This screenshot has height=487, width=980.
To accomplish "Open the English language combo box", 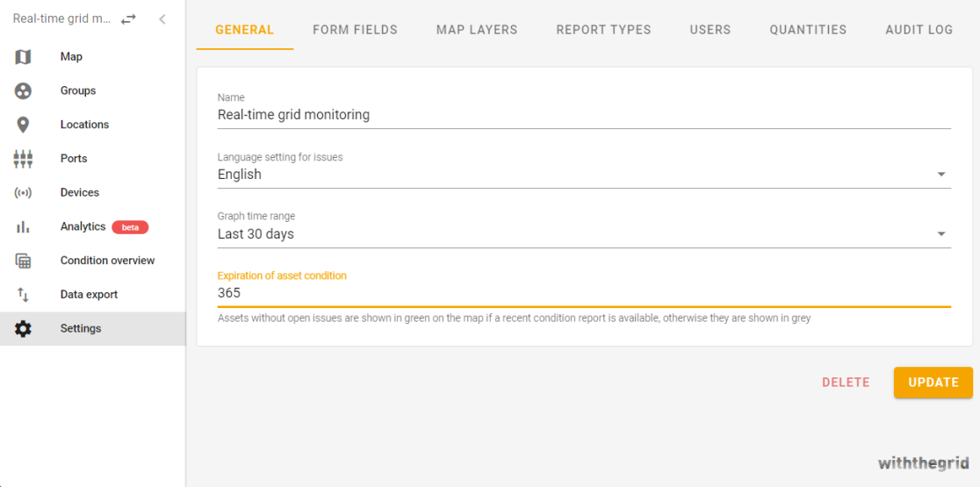I will point(584,175).
